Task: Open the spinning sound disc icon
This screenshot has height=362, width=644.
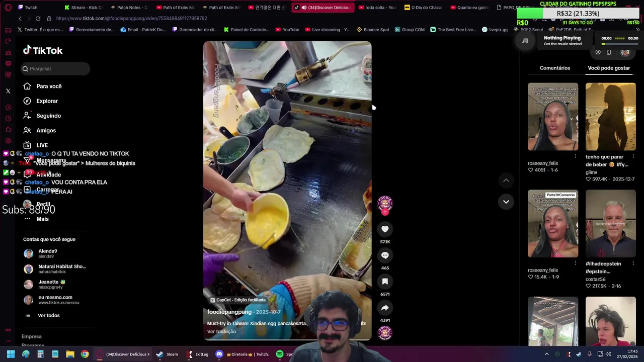Action: click(385, 332)
